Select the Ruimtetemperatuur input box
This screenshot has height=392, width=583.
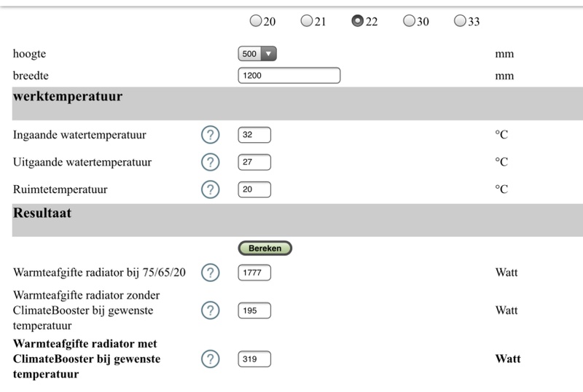254,189
